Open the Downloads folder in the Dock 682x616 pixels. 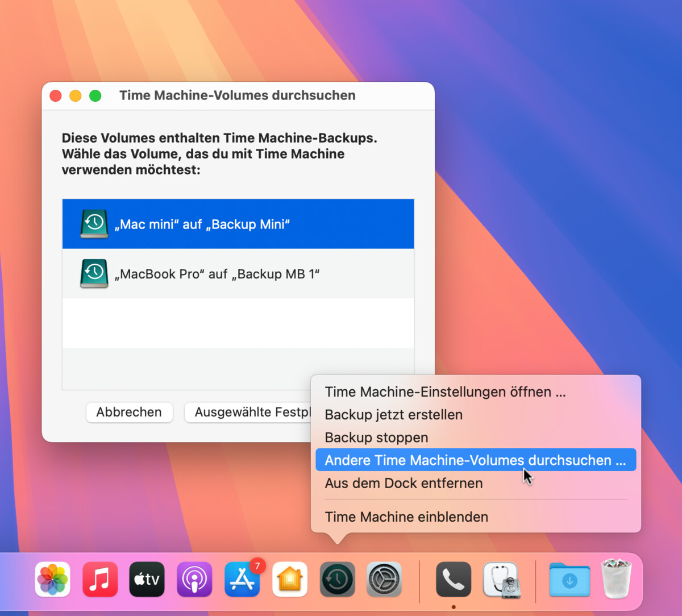569,579
